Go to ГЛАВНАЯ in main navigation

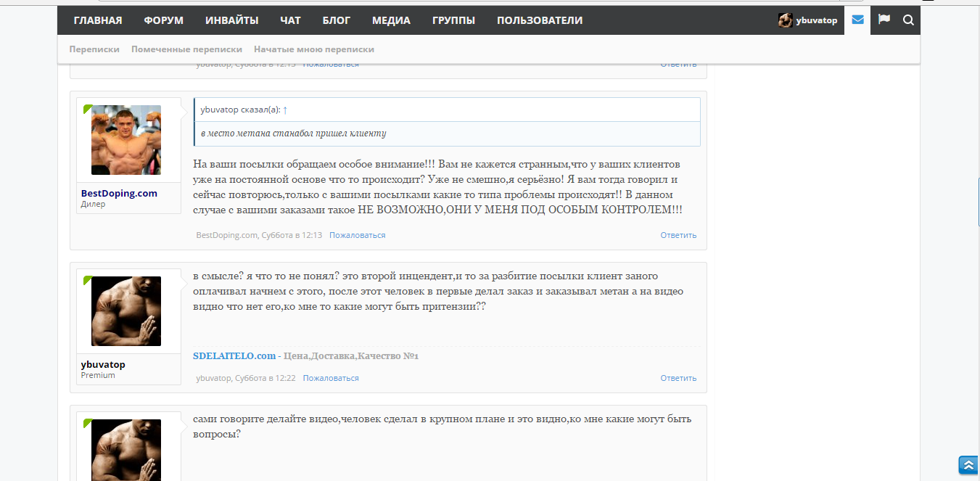[x=98, y=20]
